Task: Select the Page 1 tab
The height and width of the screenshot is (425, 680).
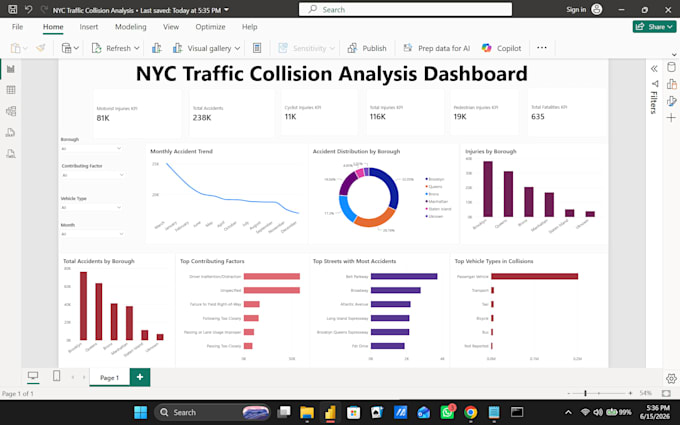Action: [109, 377]
